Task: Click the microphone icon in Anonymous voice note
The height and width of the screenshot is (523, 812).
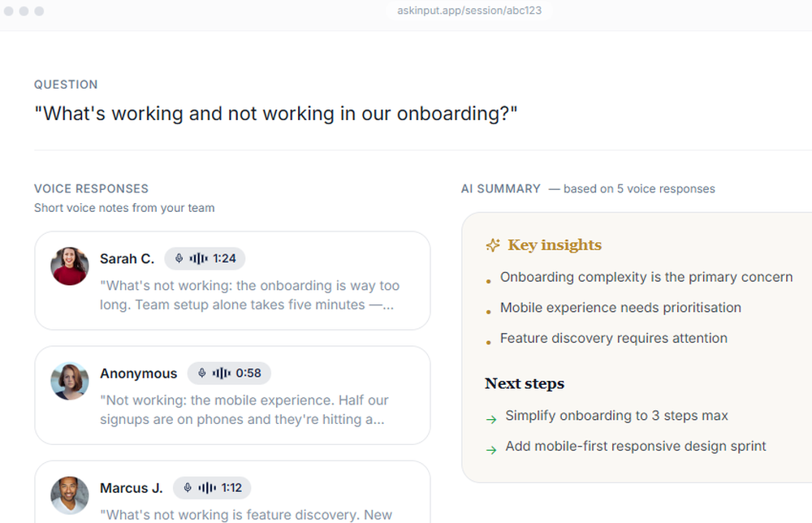Action: pos(202,373)
